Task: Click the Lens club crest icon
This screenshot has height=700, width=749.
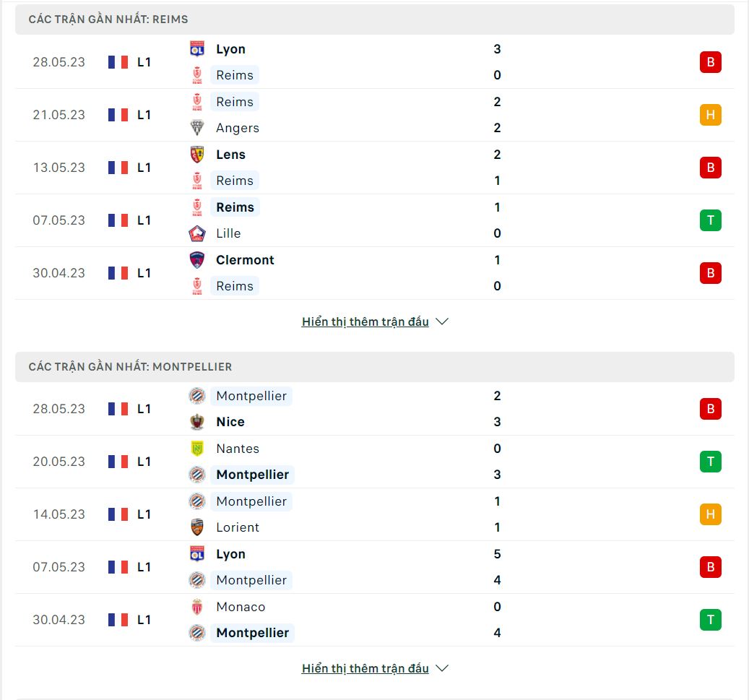Action: pyautogui.click(x=196, y=155)
